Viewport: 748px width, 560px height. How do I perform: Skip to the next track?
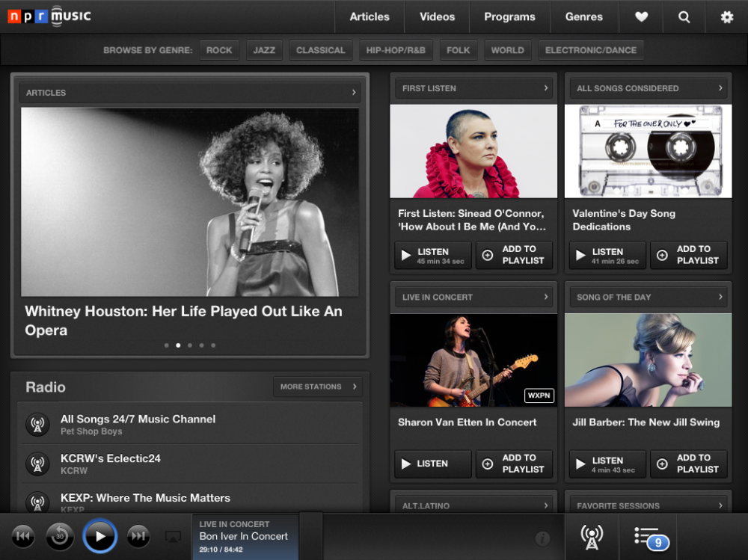pos(138,536)
